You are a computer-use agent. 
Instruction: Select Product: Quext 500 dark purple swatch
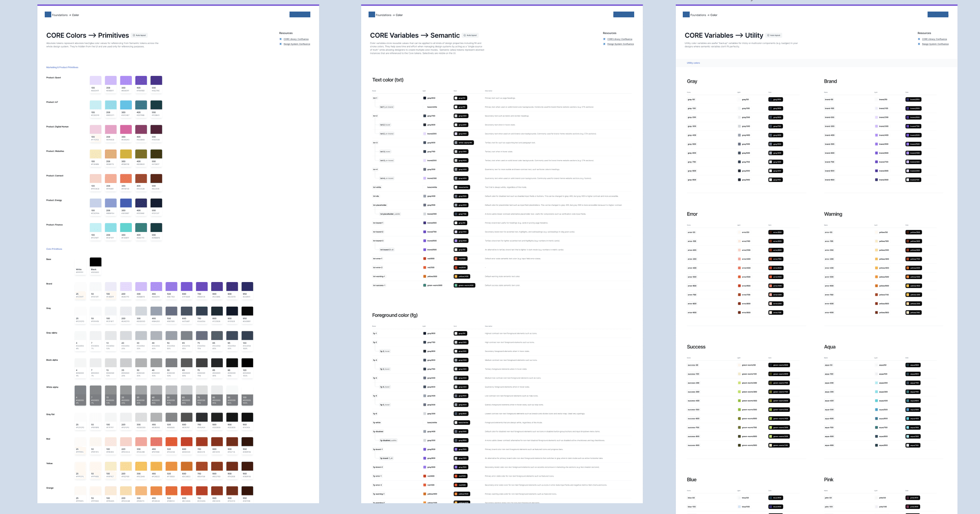tap(156, 80)
